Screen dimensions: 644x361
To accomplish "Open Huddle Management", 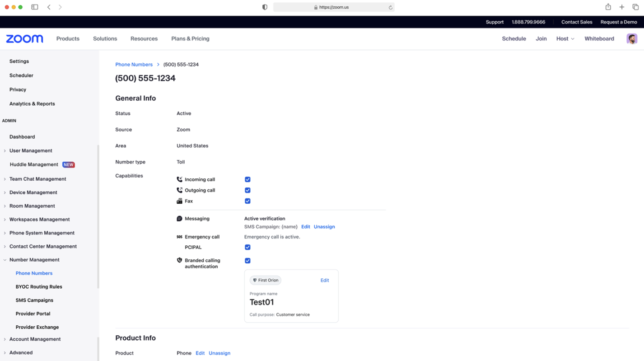I will [x=34, y=165].
